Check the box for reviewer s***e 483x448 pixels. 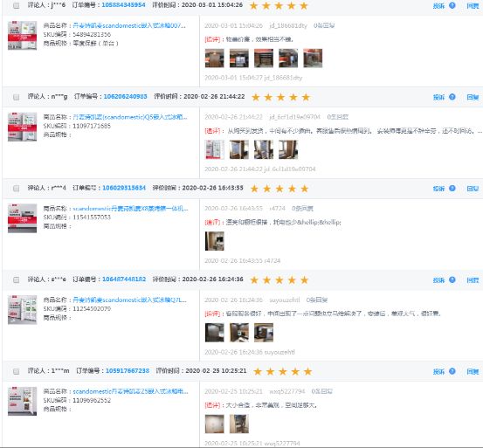click(17, 279)
